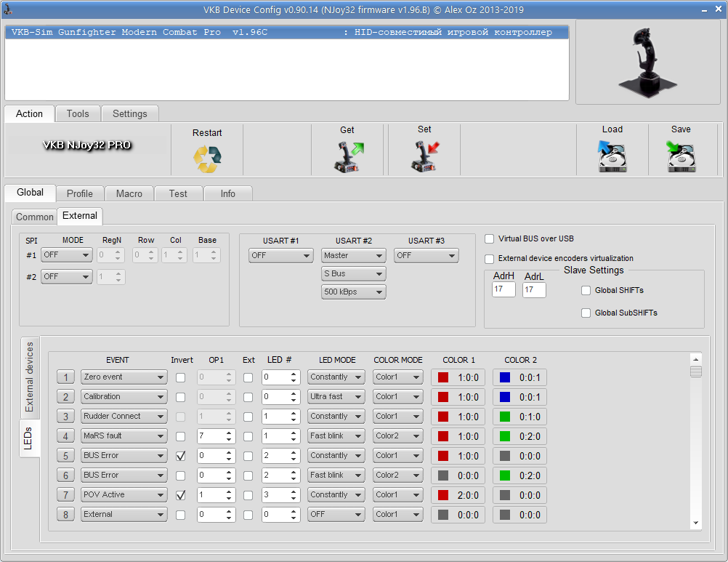This screenshot has height=562, width=728.
Task: Open USART #1 dropdown
Action: point(281,255)
